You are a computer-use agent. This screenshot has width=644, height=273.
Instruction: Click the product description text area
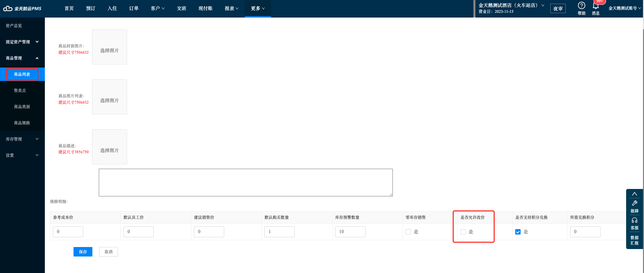point(246,183)
